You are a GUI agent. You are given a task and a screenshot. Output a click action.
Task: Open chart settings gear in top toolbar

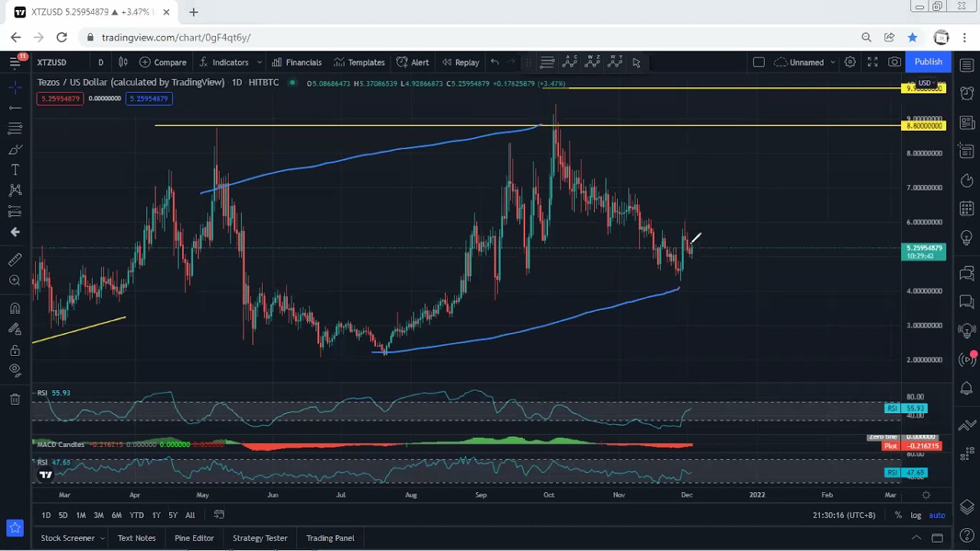pyautogui.click(x=850, y=62)
